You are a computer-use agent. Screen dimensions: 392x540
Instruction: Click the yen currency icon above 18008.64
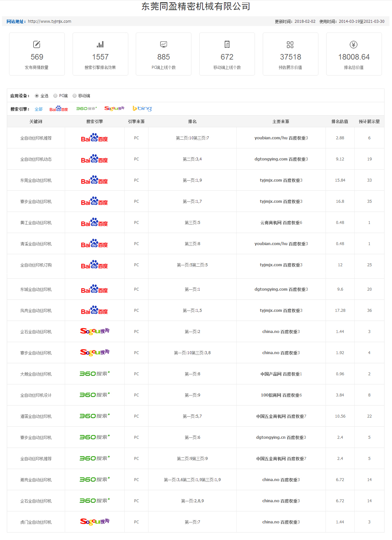coord(354,45)
